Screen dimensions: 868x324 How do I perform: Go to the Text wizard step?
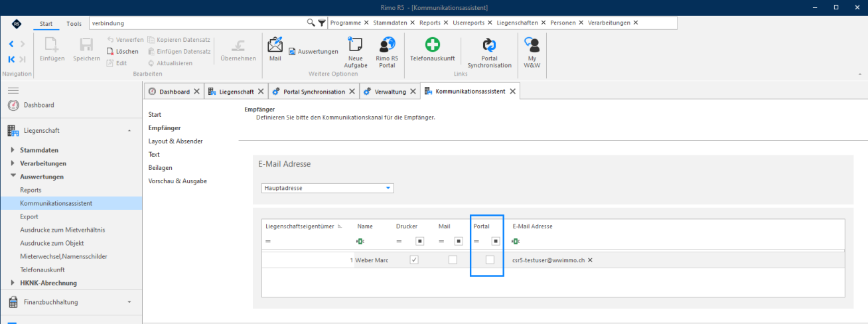pyautogui.click(x=154, y=155)
